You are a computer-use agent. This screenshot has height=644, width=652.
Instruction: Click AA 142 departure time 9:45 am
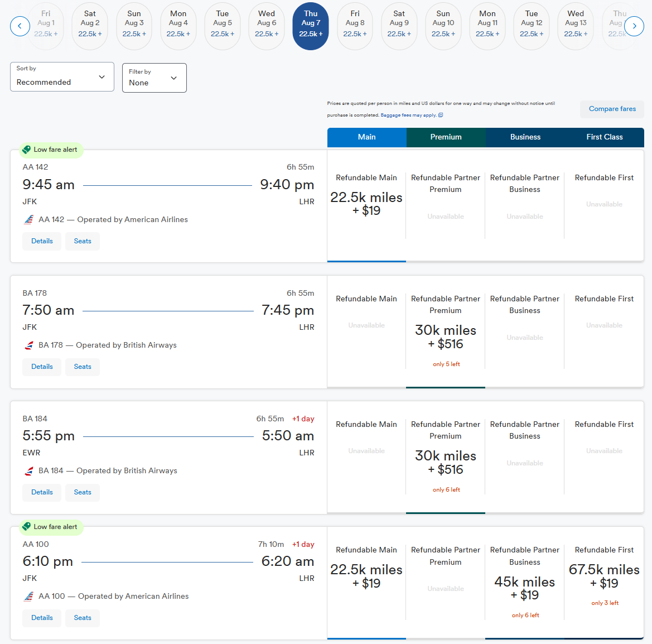(49, 185)
